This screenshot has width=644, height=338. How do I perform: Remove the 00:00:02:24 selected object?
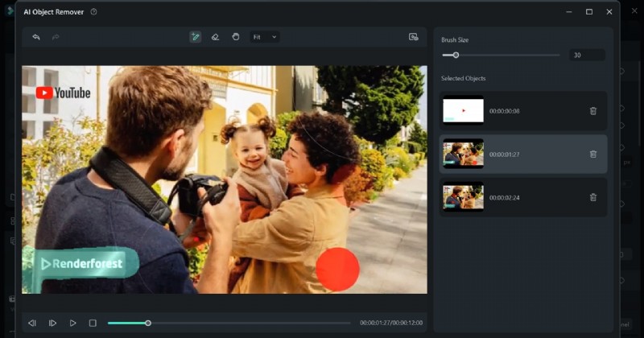coord(593,197)
